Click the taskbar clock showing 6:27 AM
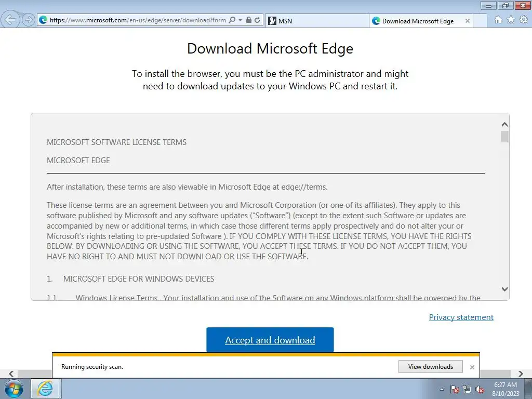 506,389
